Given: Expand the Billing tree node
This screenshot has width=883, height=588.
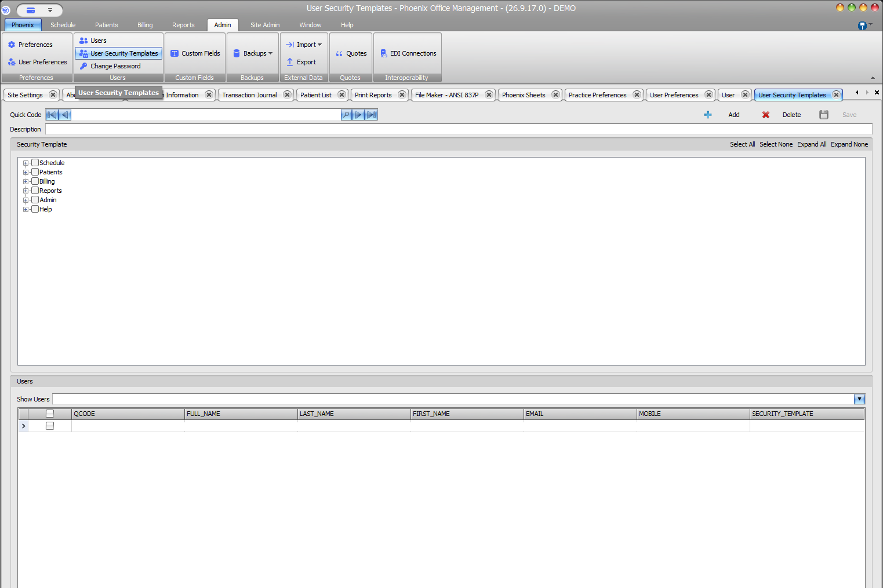Looking at the screenshot, I should click(x=26, y=182).
